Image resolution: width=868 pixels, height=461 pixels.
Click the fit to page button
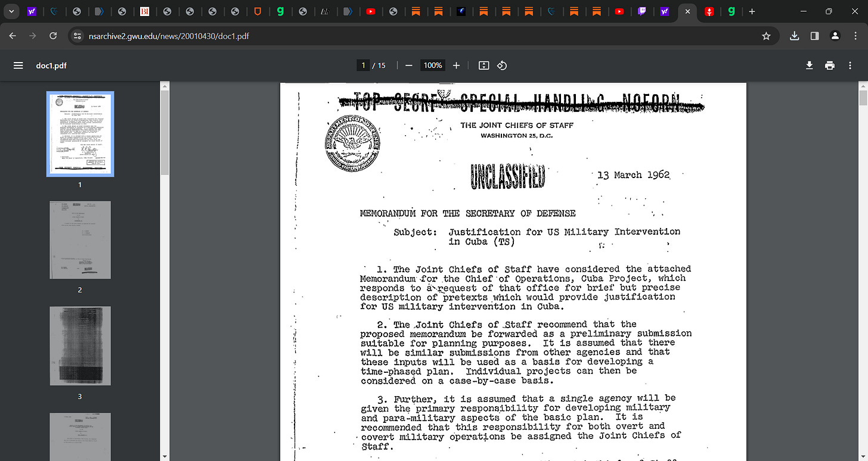click(x=483, y=66)
